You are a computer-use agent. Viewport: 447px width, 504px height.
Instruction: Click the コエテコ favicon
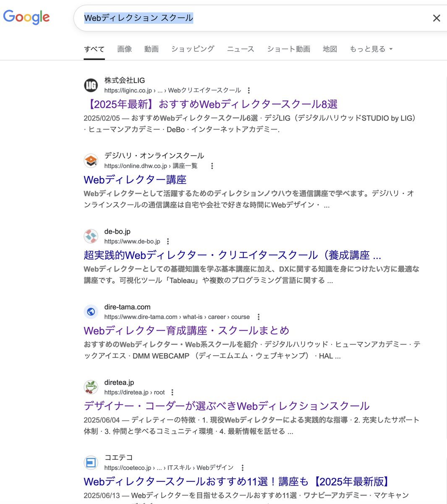[91, 462]
